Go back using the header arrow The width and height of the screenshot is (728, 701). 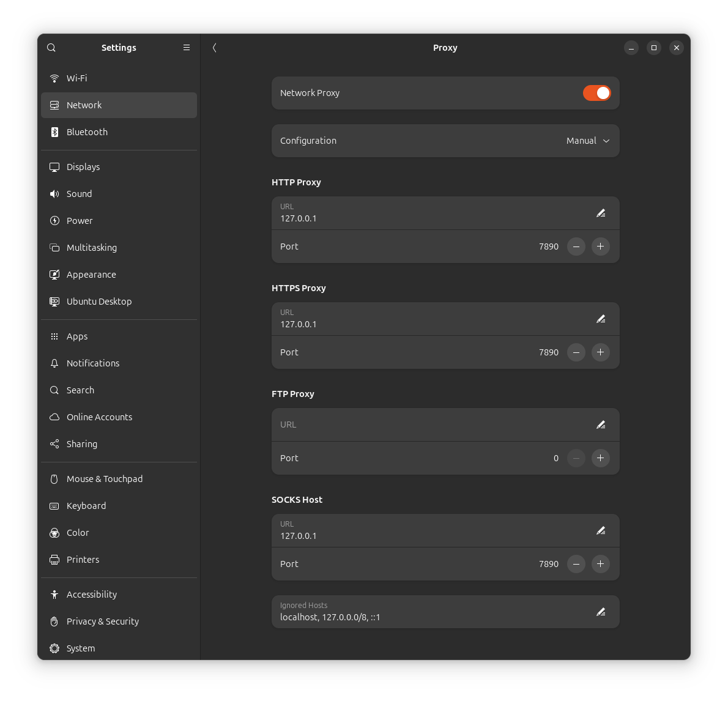215,48
